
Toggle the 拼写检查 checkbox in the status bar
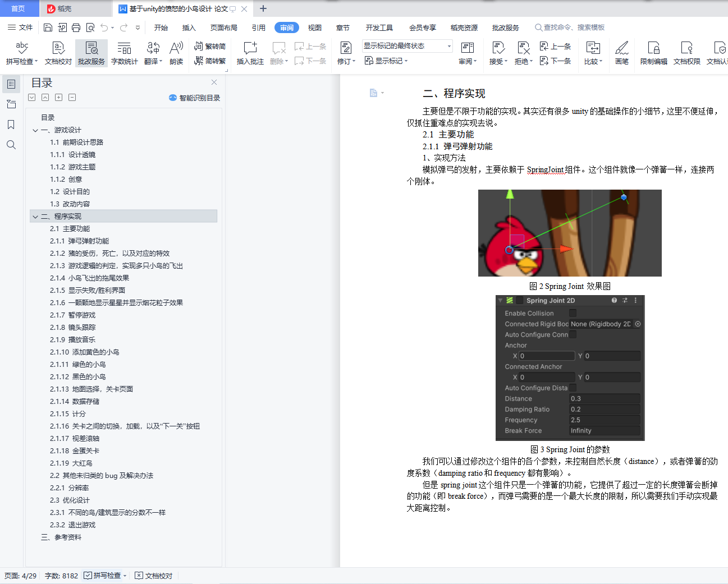tap(88, 576)
